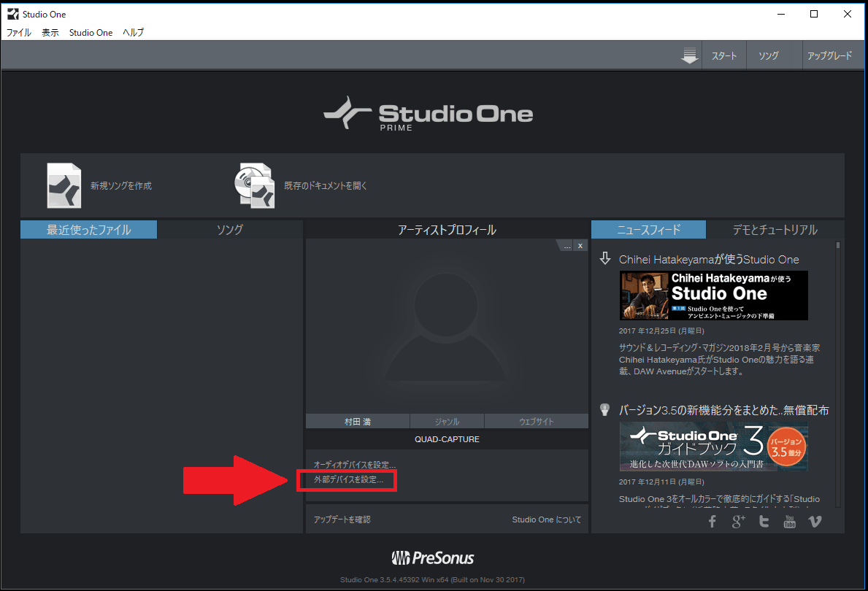Maximize the Studio One window
This screenshot has height=591, width=868.
(x=814, y=14)
